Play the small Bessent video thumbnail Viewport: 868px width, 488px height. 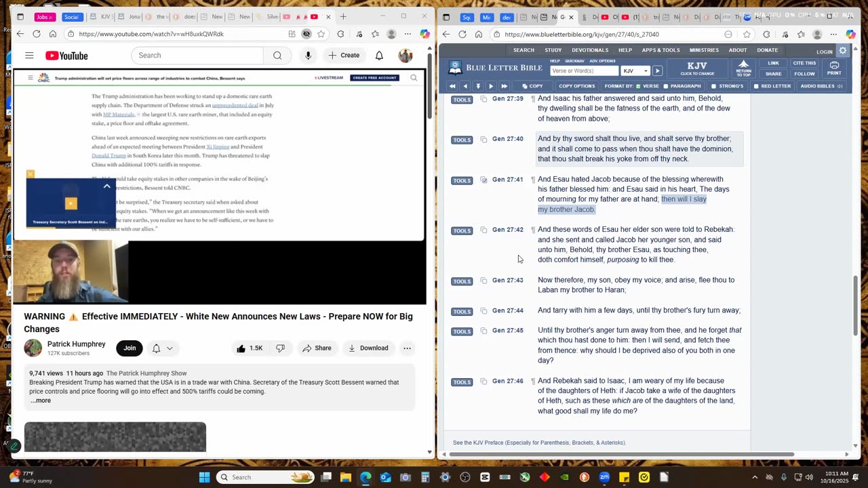pos(71,203)
